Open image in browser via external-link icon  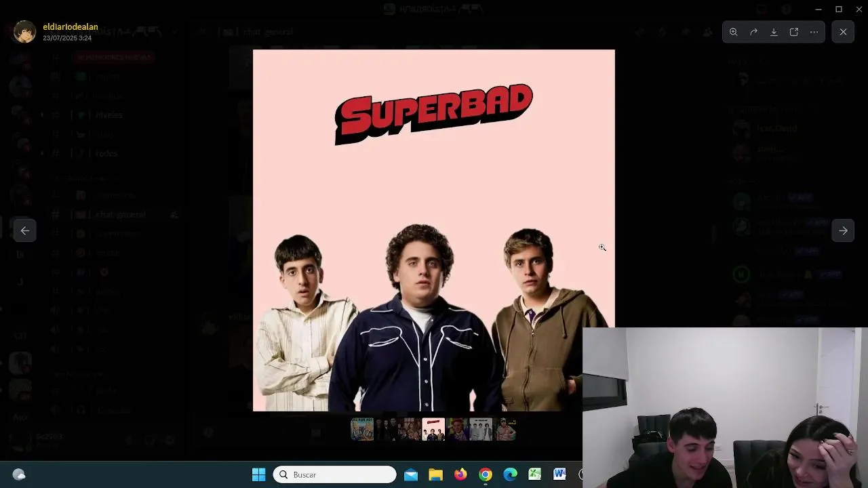[x=794, y=32]
